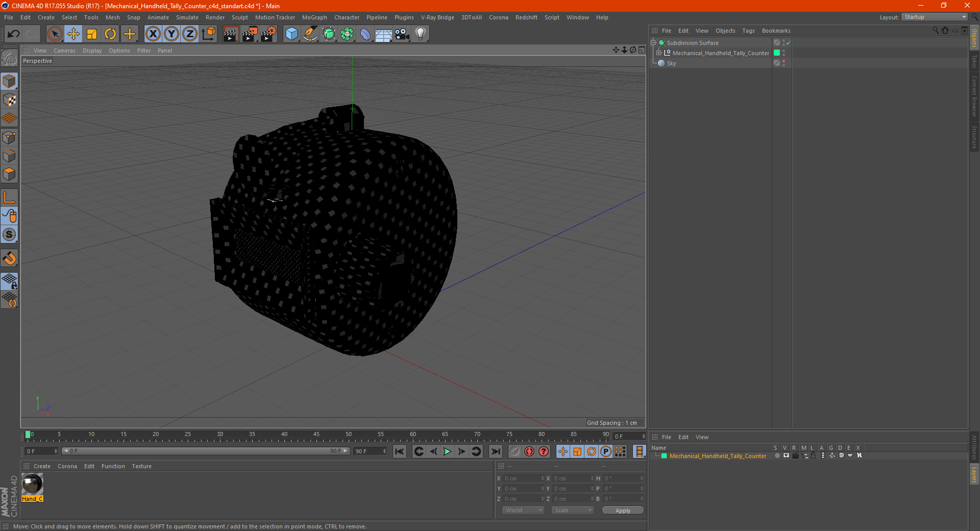This screenshot has width=980, height=531.
Task: Open the V-Ray Bridge menu
Action: [x=437, y=17]
